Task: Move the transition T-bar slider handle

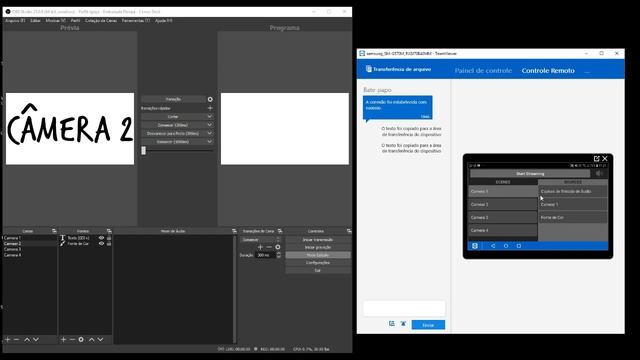Action: click(x=143, y=151)
